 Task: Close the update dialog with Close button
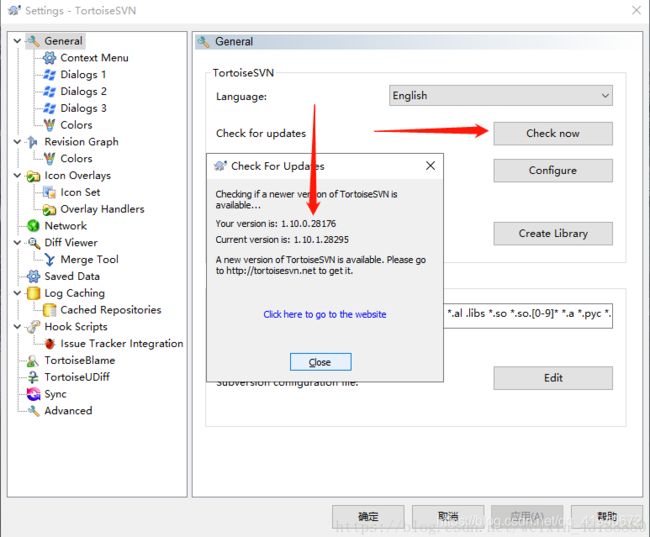[320, 362]
